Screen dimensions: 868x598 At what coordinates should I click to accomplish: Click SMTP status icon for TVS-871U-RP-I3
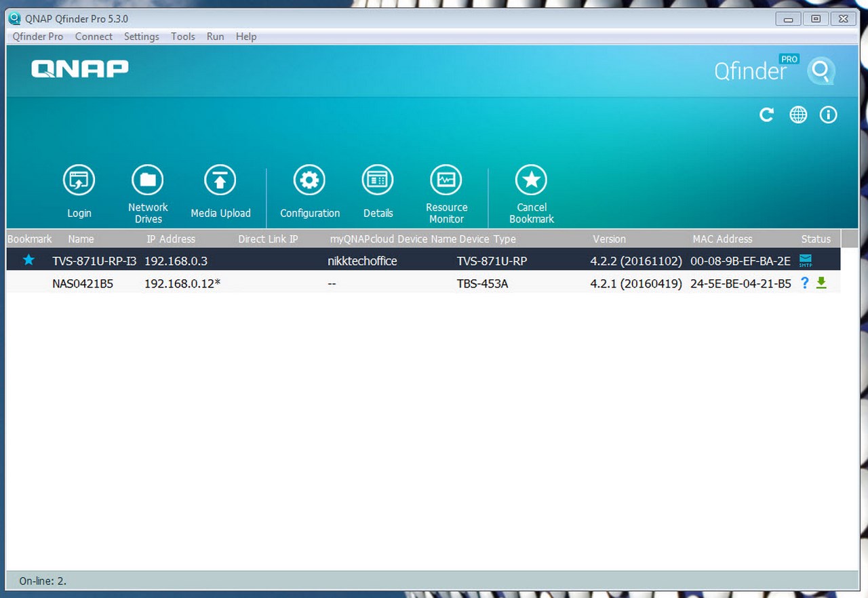(806, 260)
